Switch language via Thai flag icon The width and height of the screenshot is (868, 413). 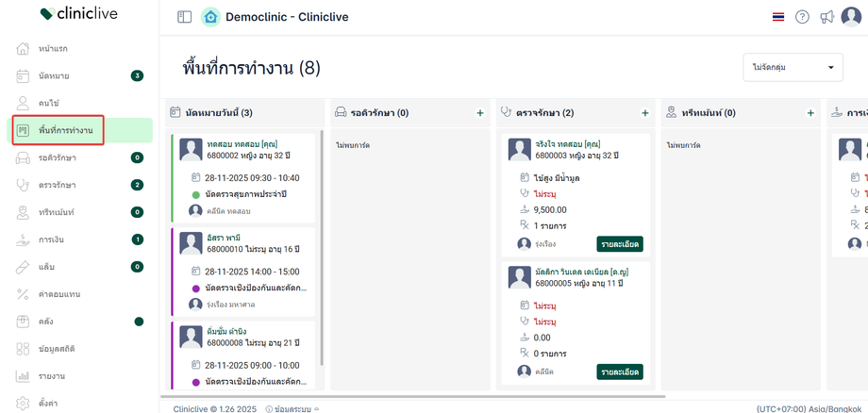pyautogui.click(x=777, y=17)
